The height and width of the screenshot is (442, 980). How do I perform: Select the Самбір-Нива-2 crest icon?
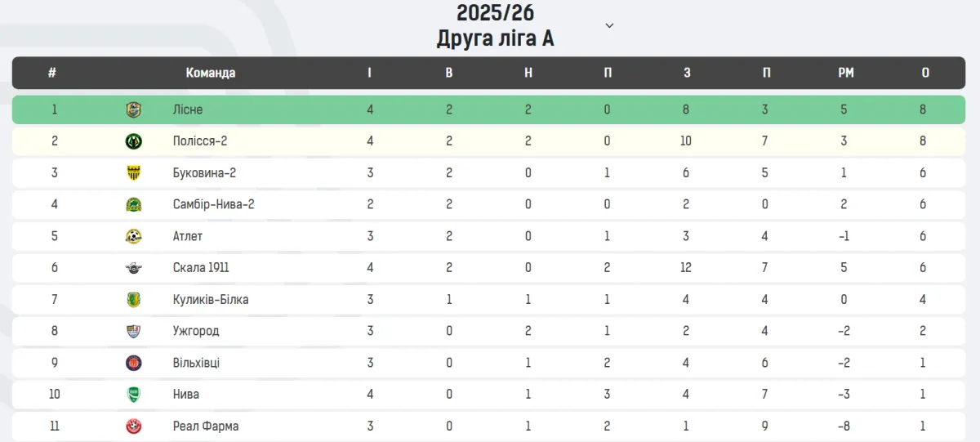pyautogui.click(x=133, y=204)
